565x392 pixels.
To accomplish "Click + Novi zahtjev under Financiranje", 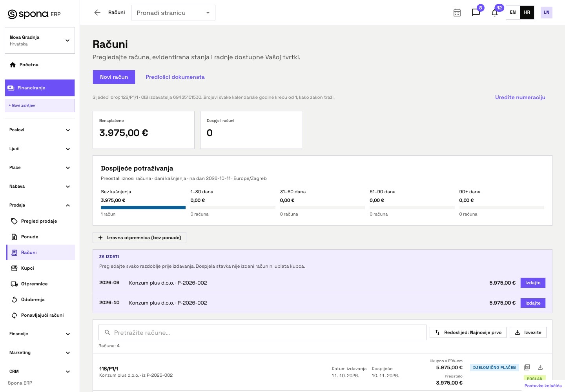I will coord(40,105).
